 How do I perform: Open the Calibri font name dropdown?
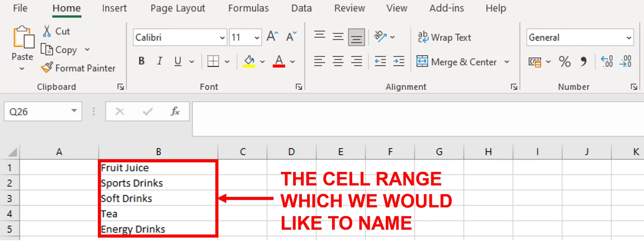[x=222, y=38]
